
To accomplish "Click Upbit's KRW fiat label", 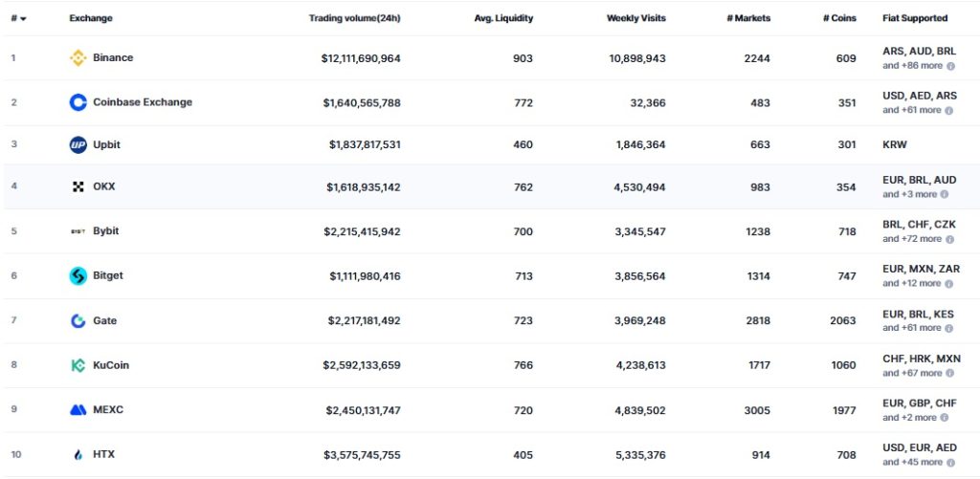I will pos(895,145).
